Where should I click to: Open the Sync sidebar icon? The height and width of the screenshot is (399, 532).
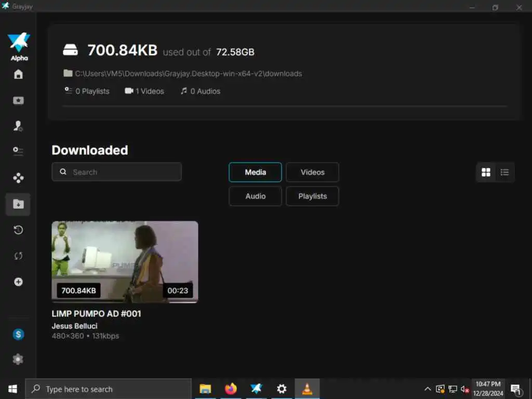click(18, 256)
